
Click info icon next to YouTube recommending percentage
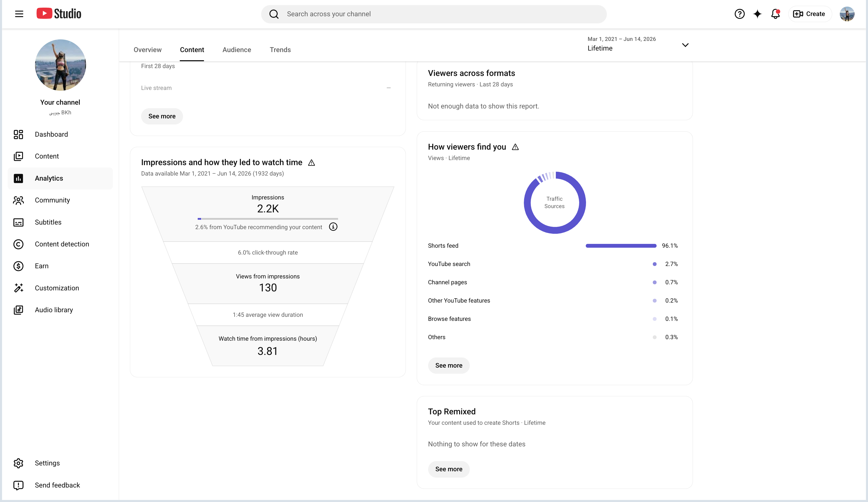[333, 227]
